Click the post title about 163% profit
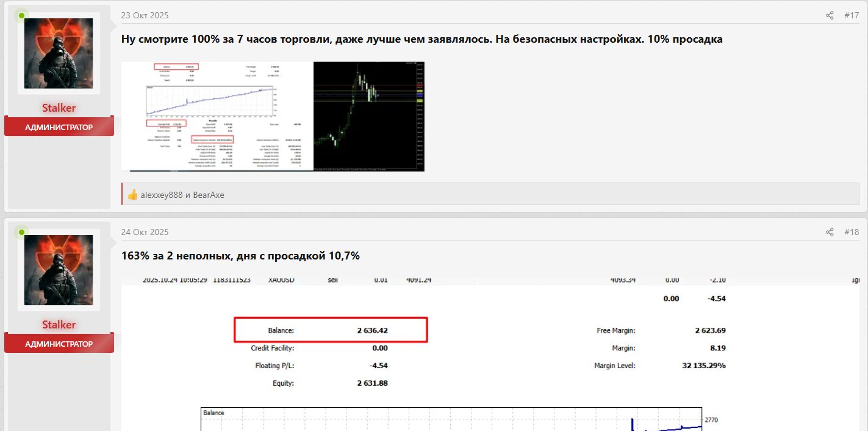This screenshot has height=431, width=868. coord(240,256)
